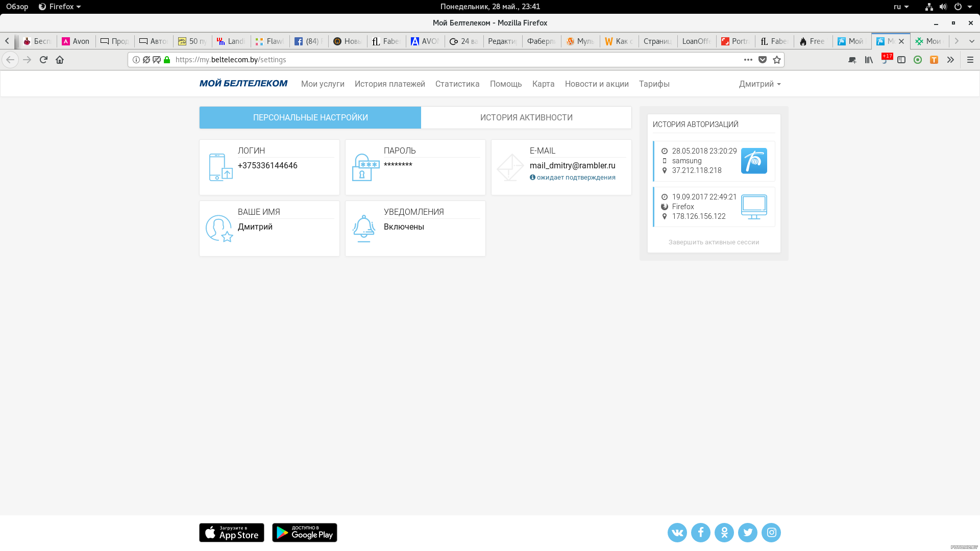Click IP address 37.212.118.218
The width and height of the screenshot is (980, 551).
(697, 170)
